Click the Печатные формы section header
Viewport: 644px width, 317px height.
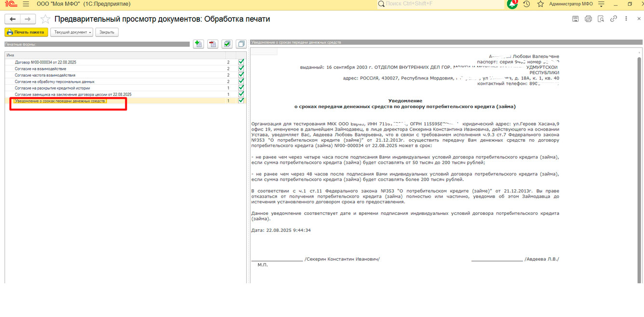(x=96, y=44)
